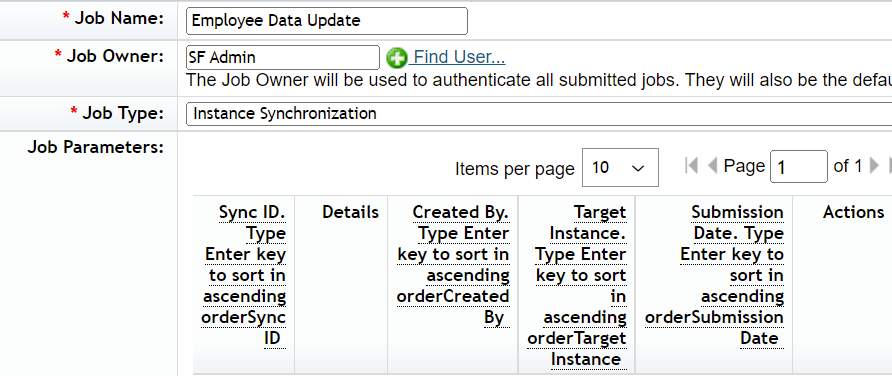Click the Job Owner description text

[539, 80]
